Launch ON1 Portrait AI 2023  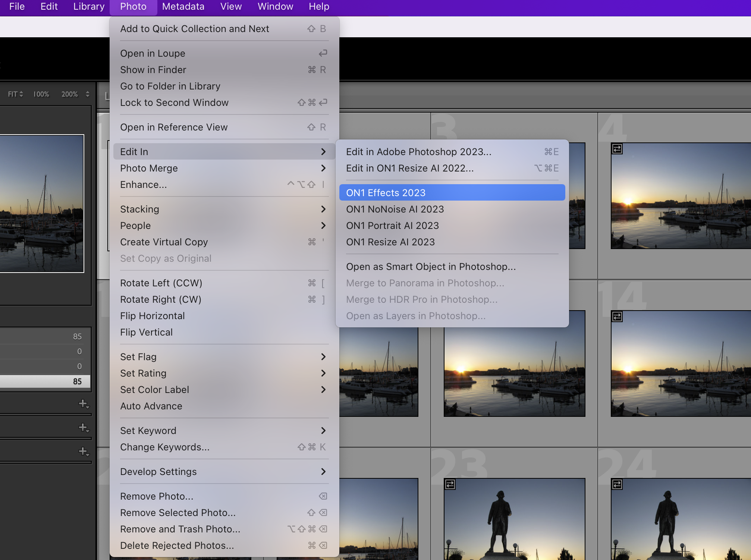click(452, 226)
